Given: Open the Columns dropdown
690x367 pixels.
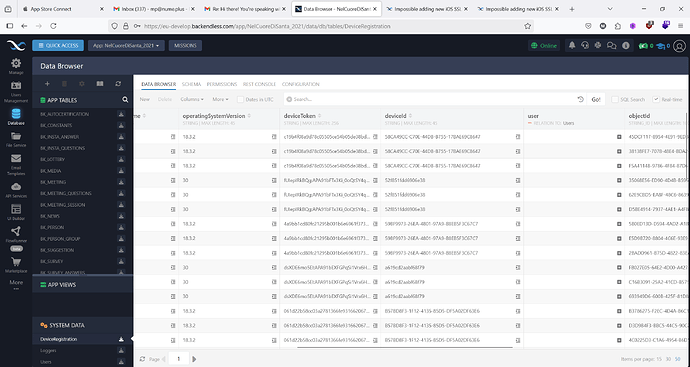Looking at the screenshot, I should [192, 99].
